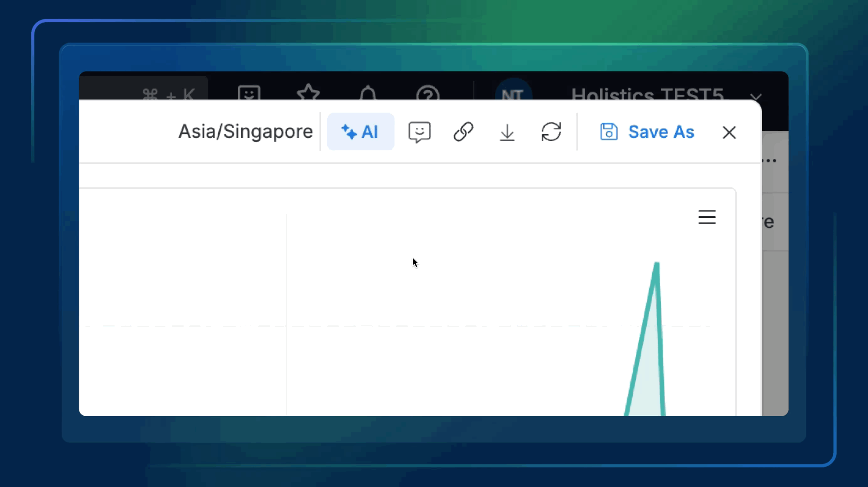Open the feedback smiley in report toolbar
The height and width of the screenshot is (487, 868).
click(x=419, y=132)
